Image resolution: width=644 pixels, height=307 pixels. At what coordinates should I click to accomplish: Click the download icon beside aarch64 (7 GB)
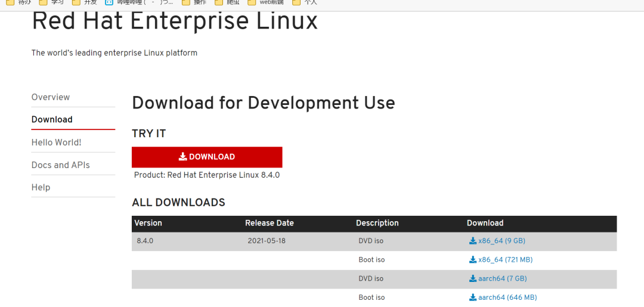(473, 278)
